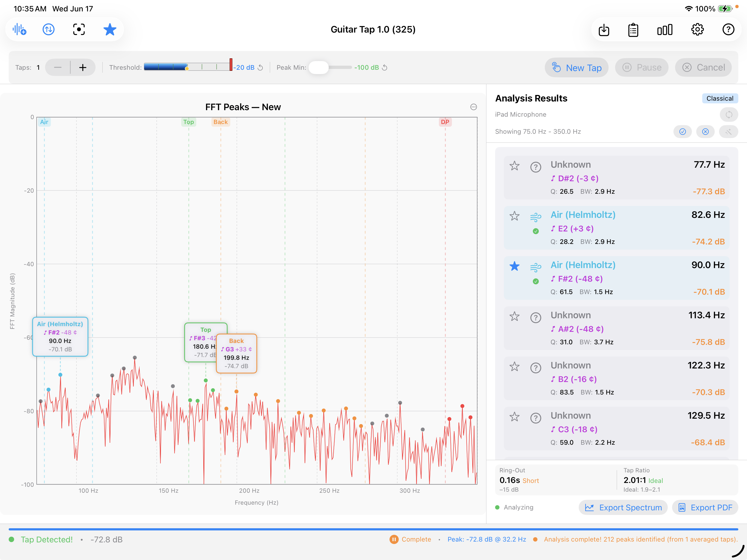This screenshot has height=560, width=747.
Task: Unstar the 90.0 Hz Air peak
Action: pyautogui.click(x=514, y=266)
